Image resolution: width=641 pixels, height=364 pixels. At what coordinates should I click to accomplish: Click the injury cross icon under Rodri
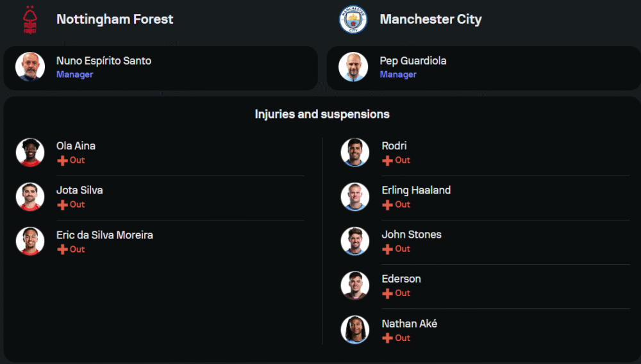point(387,161)
